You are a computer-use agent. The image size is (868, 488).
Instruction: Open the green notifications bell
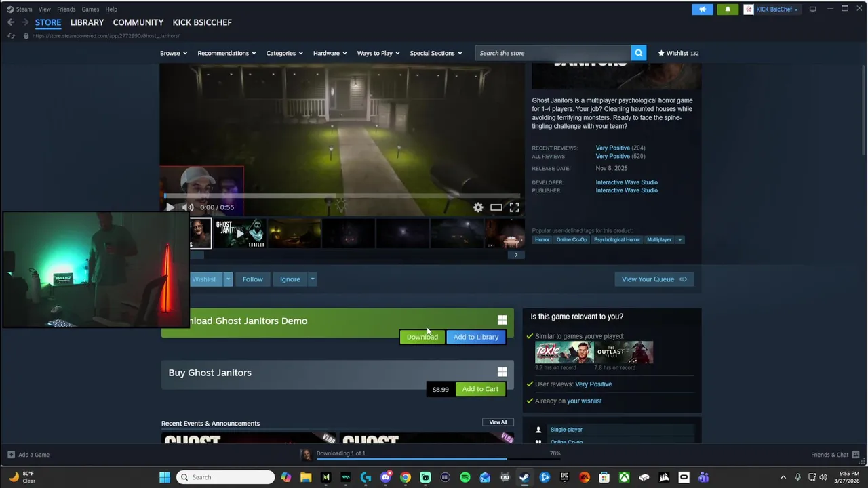[x=728, y=9]
